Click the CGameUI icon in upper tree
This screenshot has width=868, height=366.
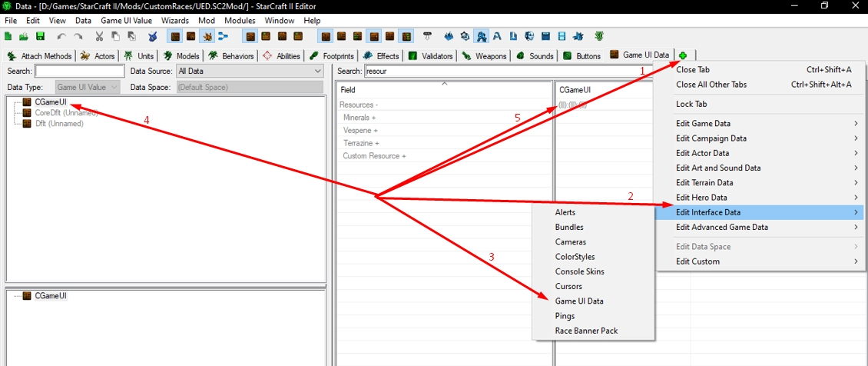point(27,102)
